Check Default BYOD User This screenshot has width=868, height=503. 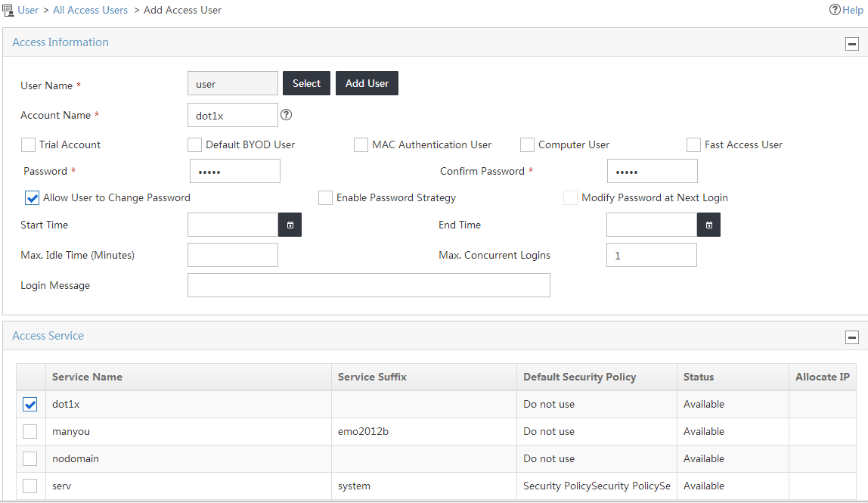click(x=195, y=144)
